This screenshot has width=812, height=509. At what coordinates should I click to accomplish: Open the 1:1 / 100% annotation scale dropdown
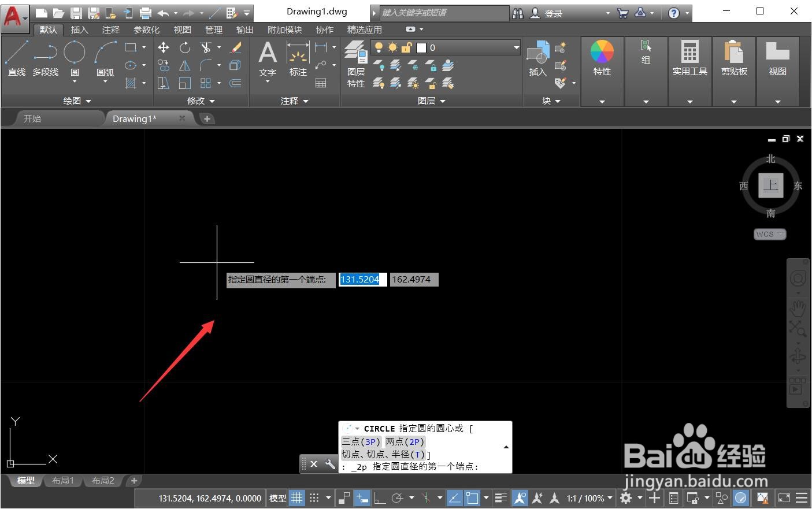[x=589, y=498]
